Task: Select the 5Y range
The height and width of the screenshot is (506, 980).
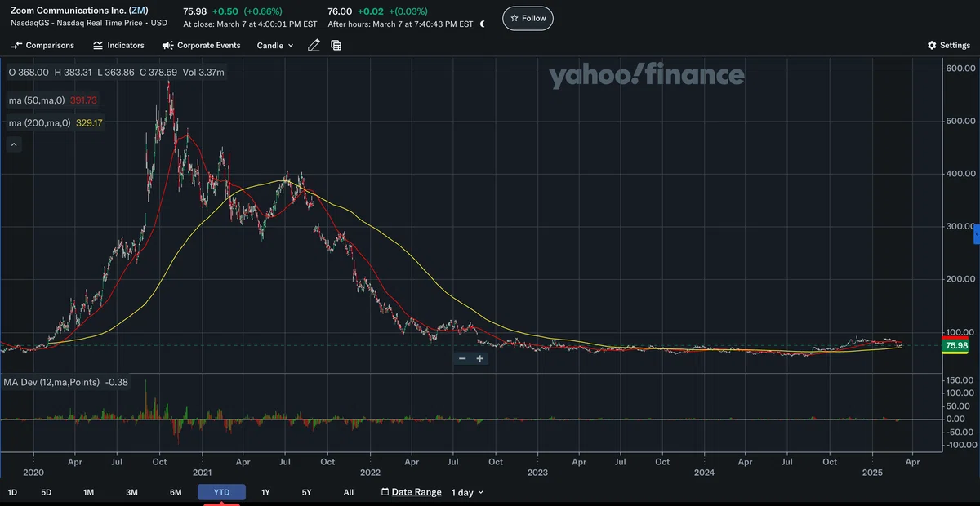Action: pyautogui.click(x=306, y=492)
